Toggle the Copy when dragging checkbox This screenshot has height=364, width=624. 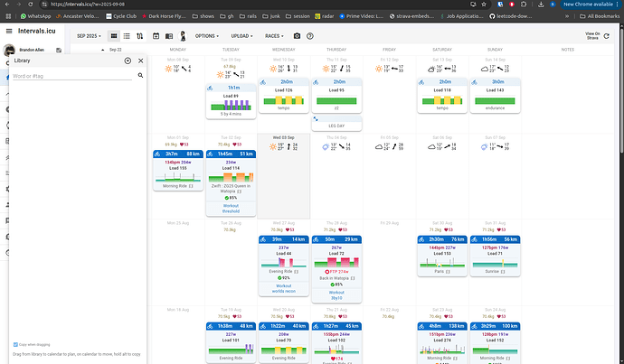16,344
